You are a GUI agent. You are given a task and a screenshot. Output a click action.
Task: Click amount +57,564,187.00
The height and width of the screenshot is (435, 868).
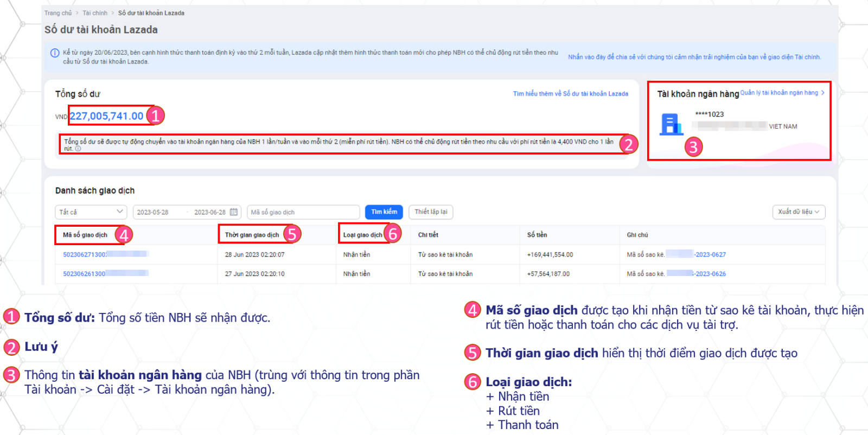(548, 274)
